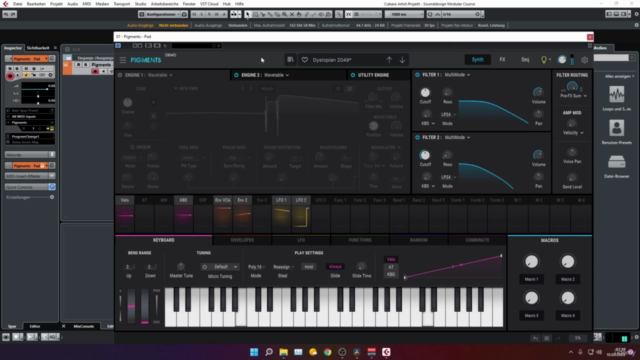Viewport: 640px width, 360px height.
Task: Toggle Filter 1 power button
Action: point(417,75)
